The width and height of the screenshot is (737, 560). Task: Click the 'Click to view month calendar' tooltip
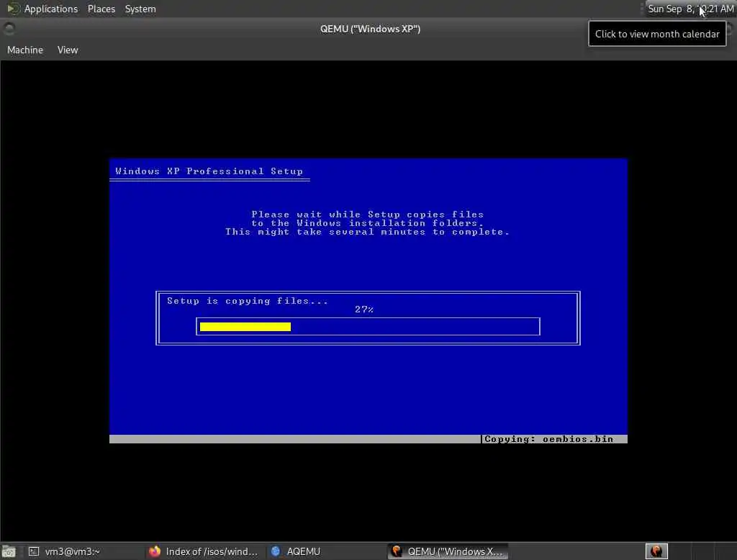[x=657, y=34]
